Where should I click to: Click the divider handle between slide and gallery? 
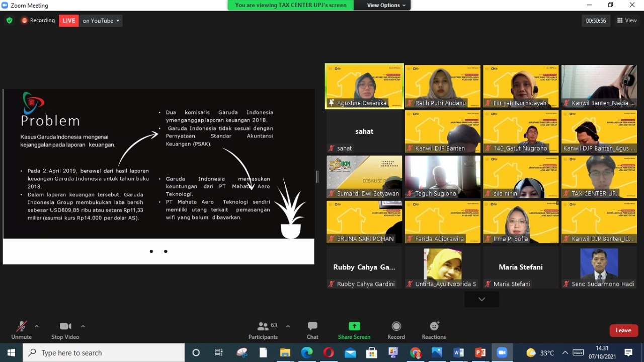[317, 177]
